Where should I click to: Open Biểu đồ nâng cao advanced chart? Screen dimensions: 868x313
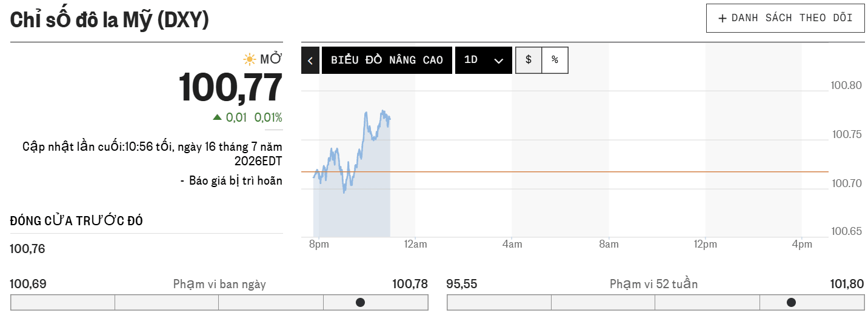[387, 60]
